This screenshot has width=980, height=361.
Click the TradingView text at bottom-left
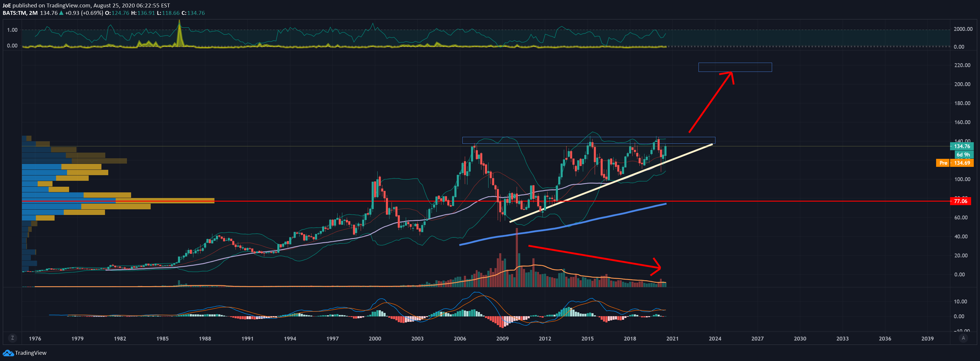(x=31, y=353)
